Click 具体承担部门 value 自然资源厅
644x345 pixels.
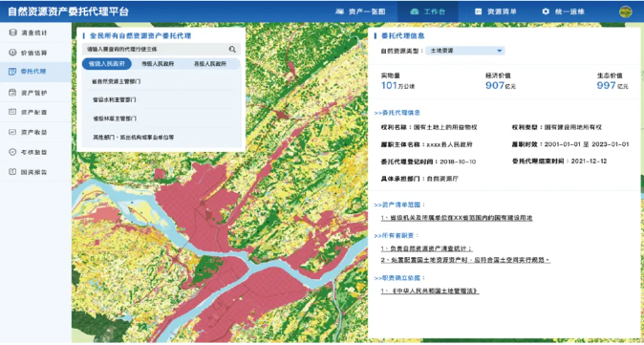[442, 179]
